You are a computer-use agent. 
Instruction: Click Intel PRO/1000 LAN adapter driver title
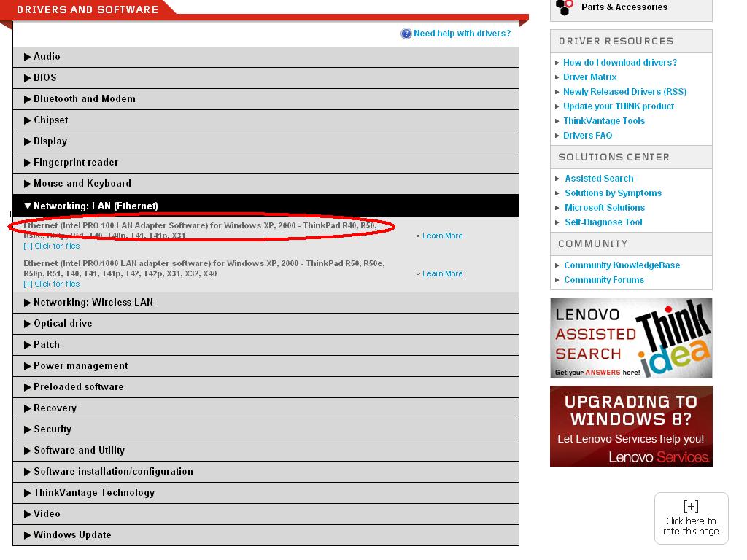pyautogui.click(x=204, y=268)
